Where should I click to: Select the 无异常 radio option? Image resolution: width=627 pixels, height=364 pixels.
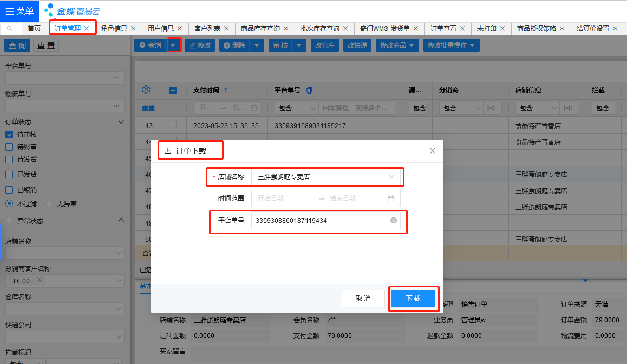(x=50, y=204)
